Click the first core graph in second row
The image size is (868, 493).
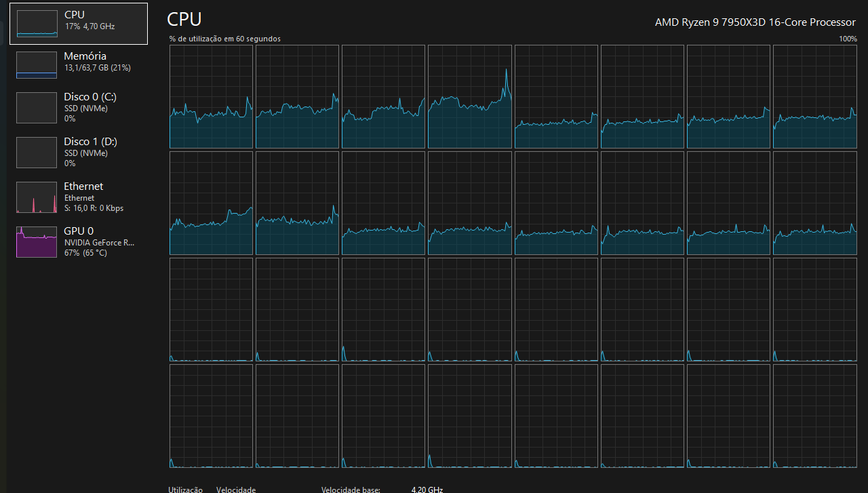point(211,203)
